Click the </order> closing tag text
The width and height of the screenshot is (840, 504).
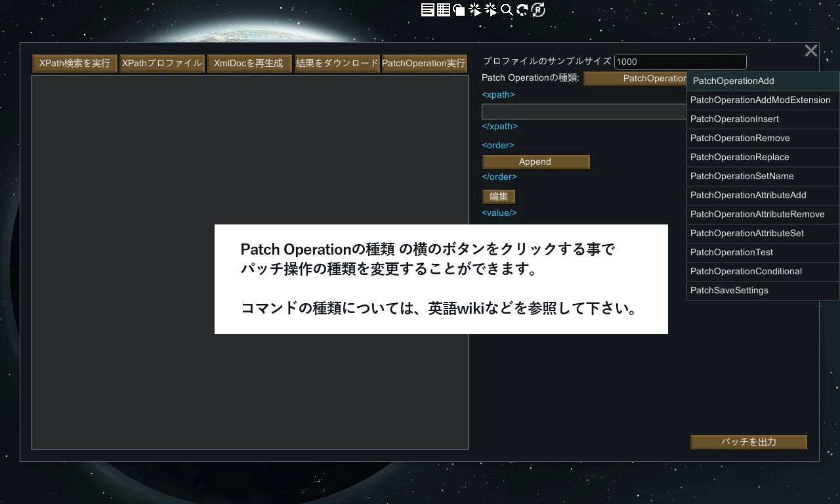pyautogui.click(x=499, y=177)
